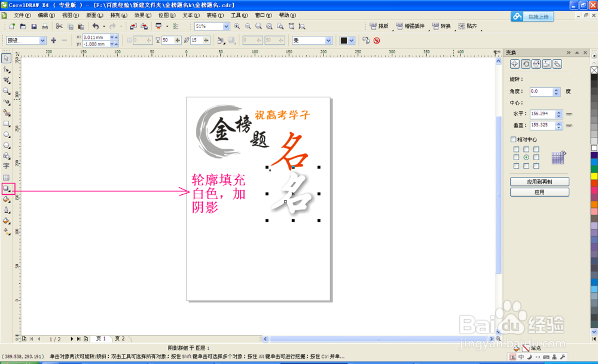Click the Zoom in magnifier icon
The height and width of the screenshot is (364, 598).
pos(237,26)
